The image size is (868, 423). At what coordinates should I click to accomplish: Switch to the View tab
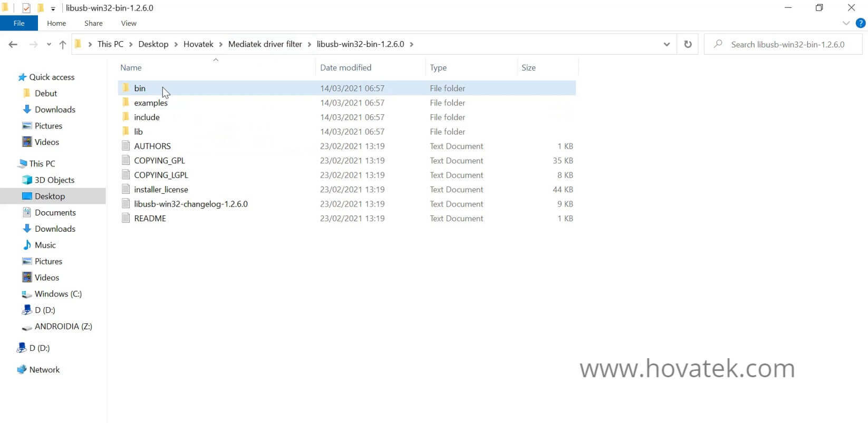click(x=129, y=23)
